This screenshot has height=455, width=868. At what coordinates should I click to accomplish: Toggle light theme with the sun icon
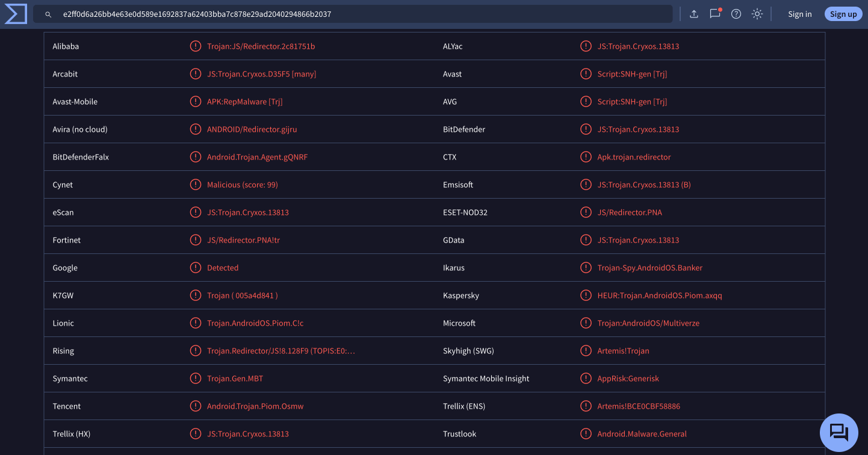757,13
